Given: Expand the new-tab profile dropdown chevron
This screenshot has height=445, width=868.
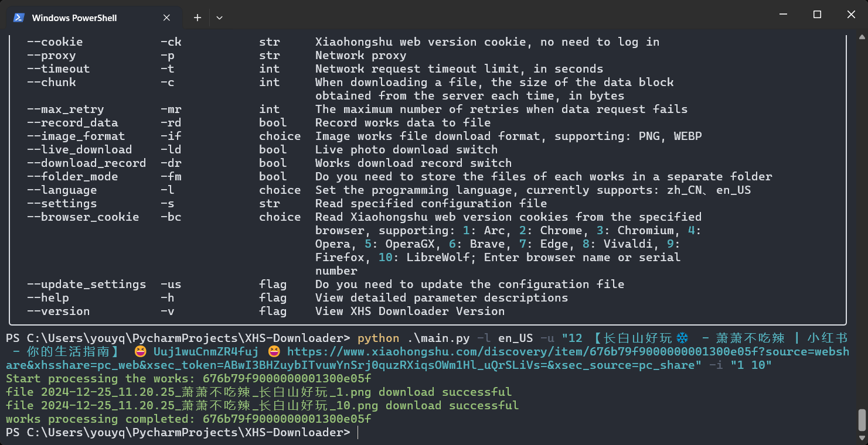Looking at the screenshot, I should (219, 18).
